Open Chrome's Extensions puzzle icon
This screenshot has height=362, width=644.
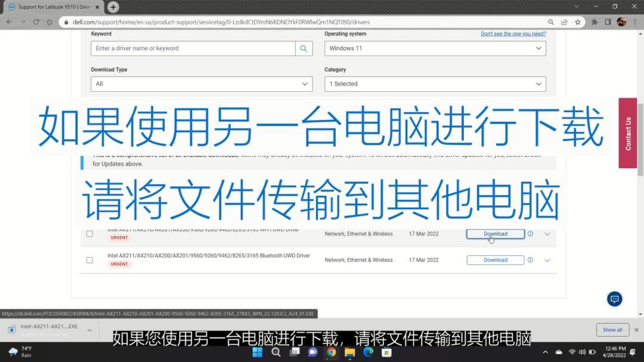(594, 21)
